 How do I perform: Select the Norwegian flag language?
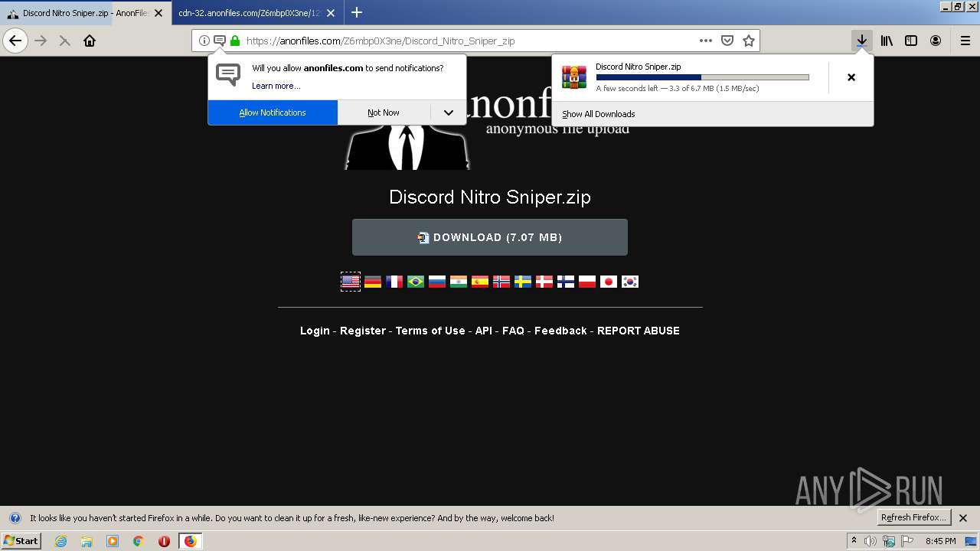pos(501,282)
